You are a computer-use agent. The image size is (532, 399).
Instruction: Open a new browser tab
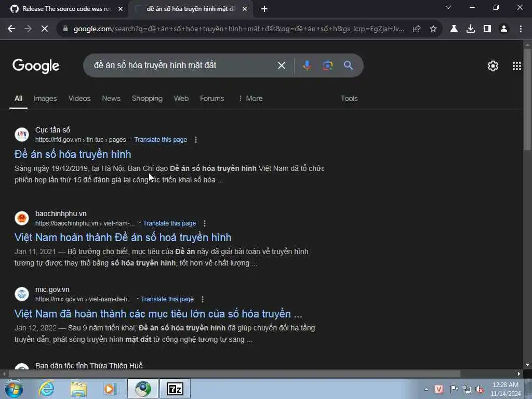(x=264, y=9)
